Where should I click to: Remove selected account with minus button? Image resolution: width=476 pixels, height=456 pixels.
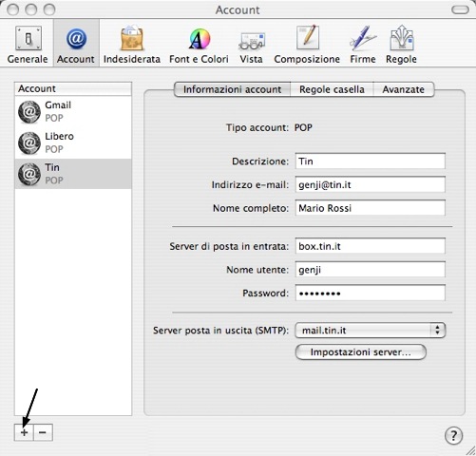click(x=43, y=432)
